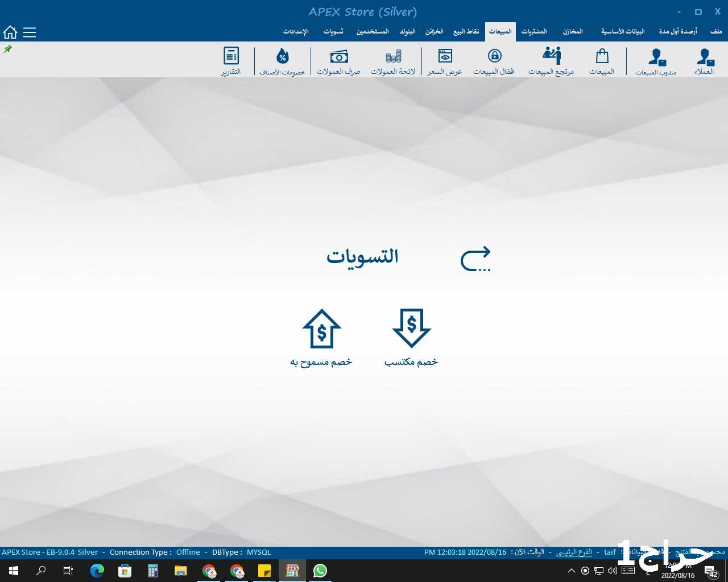Switch to the المشتريات tab
728x582 pixels.
[x=534, y=31]
